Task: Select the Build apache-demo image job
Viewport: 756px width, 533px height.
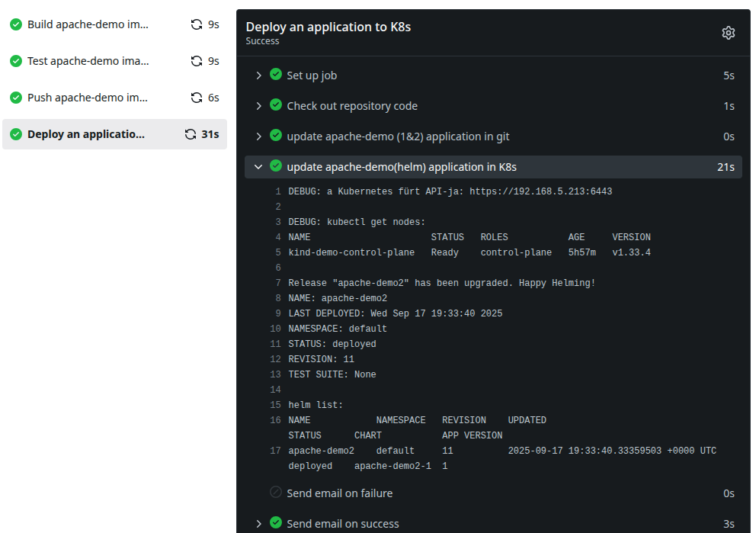Action: [88, 24]
